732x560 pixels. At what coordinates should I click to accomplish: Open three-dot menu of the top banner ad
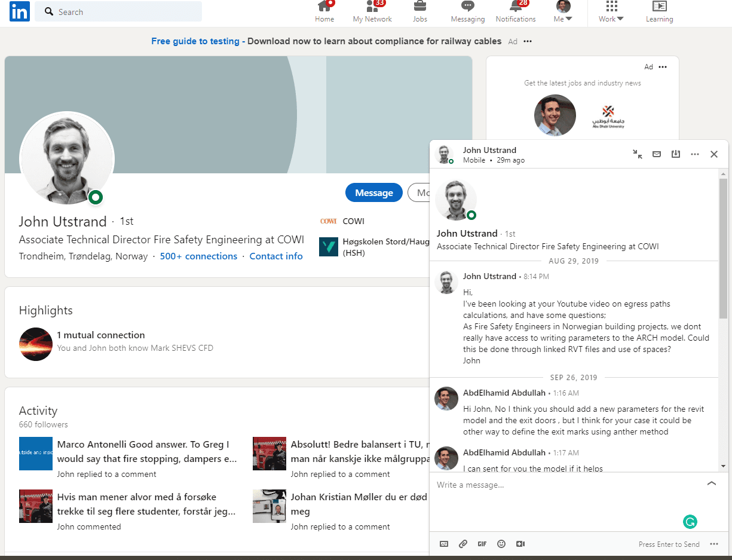tap(528, 41)
